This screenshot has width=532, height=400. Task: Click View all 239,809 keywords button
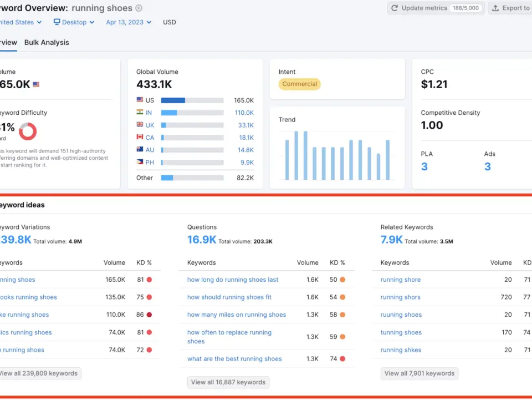[40, 373]
